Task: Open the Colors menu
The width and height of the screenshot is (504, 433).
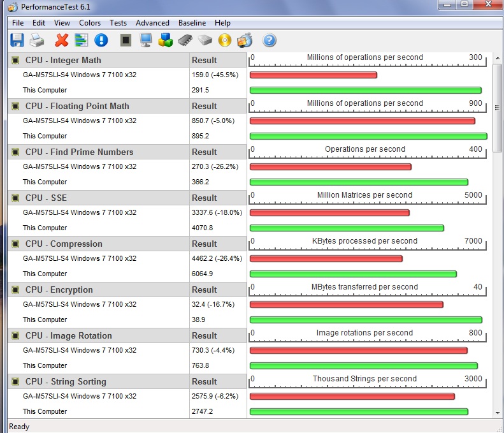Action: pyautogui.click(x=90, y=23)
